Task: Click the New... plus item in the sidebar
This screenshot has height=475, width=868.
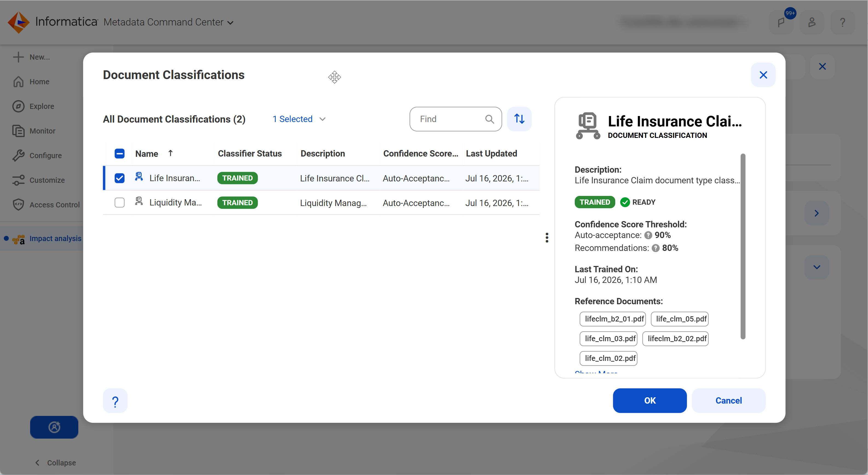Action: click(x=31, y=57)
